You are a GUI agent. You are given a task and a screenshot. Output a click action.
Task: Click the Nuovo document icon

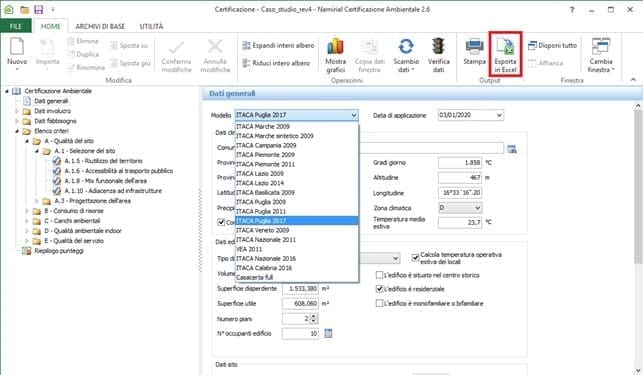pyautogui.click(x=17, y=46)
